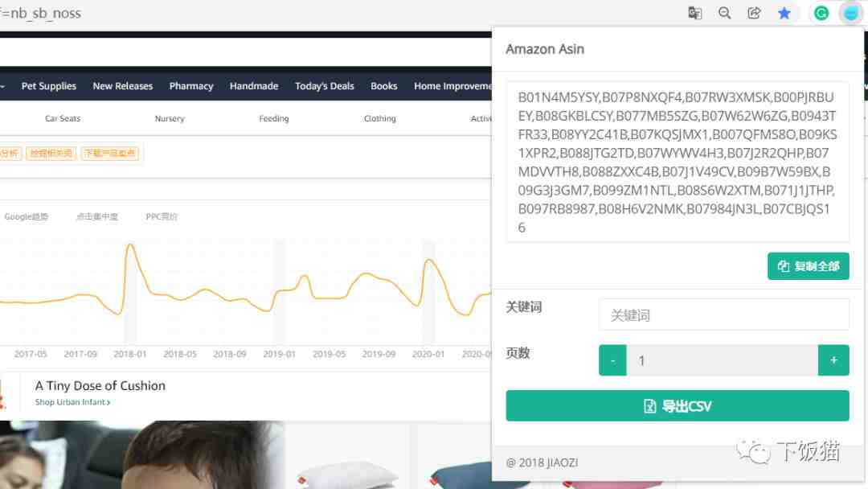Click the Google Translate icon in address bar
This screenshot has height=489, width=868.
[694, 13]
